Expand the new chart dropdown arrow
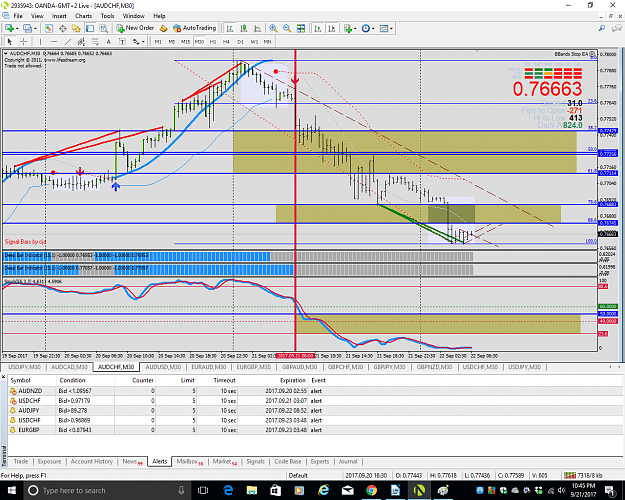625x500 pixels. (x=18, y=28)
